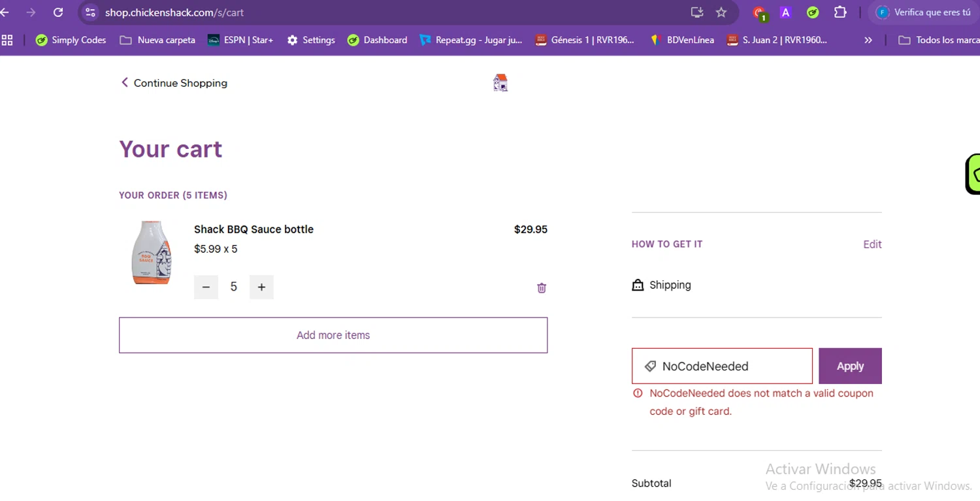Open the Extensions puzzle menu

pyautogui.click(x=840, y=12)
